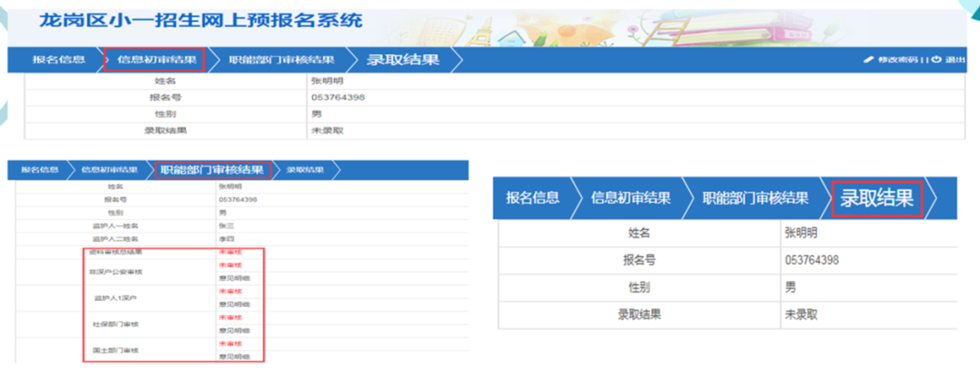The height and width of the screenshot is (383, 980).
Task: Click 未审核 status for 监护人1深户
Action: [230, 291]
